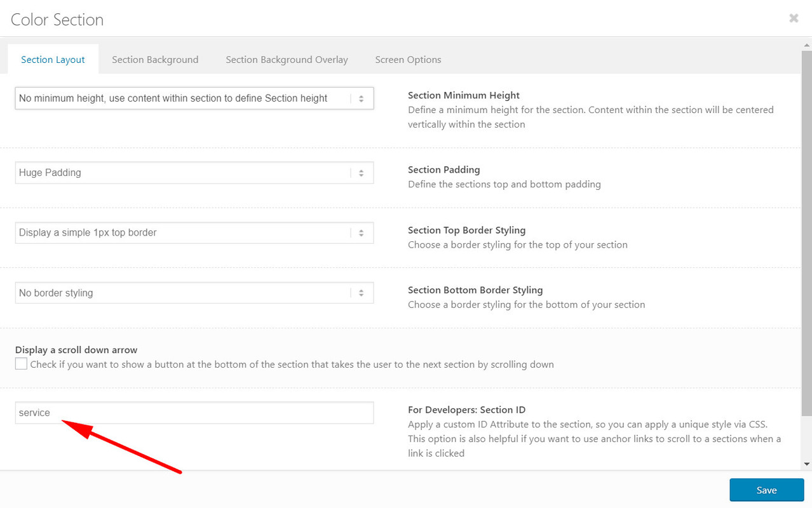Close the Color Section dialog

tap(794, 18)
